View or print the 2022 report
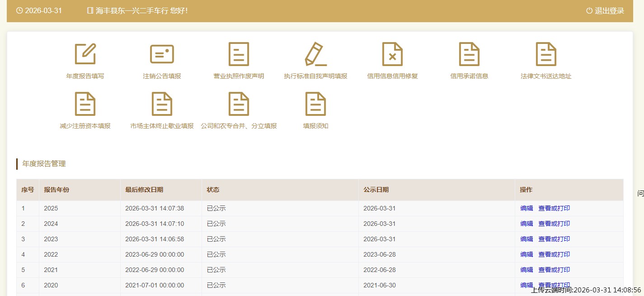Image resolution: width=644 pixels, height=296 pixels. pyautogui.click(x=554, y=255)
